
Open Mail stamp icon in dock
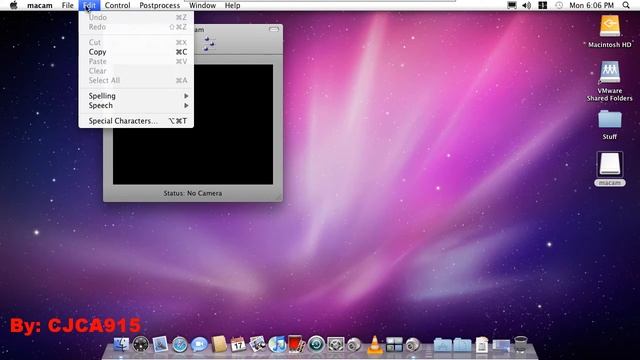(x=160, y=344)
